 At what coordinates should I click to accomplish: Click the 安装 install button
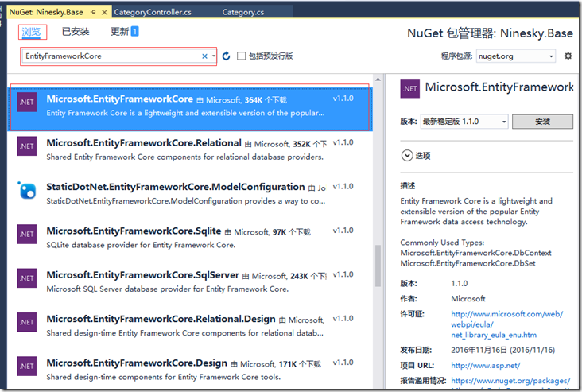point(542,122)
